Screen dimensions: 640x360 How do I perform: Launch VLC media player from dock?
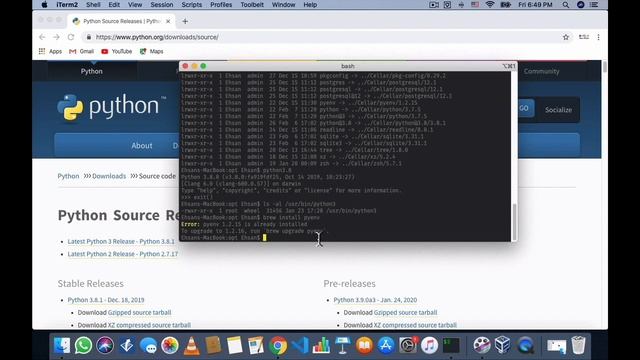click(x=191, y=345)
